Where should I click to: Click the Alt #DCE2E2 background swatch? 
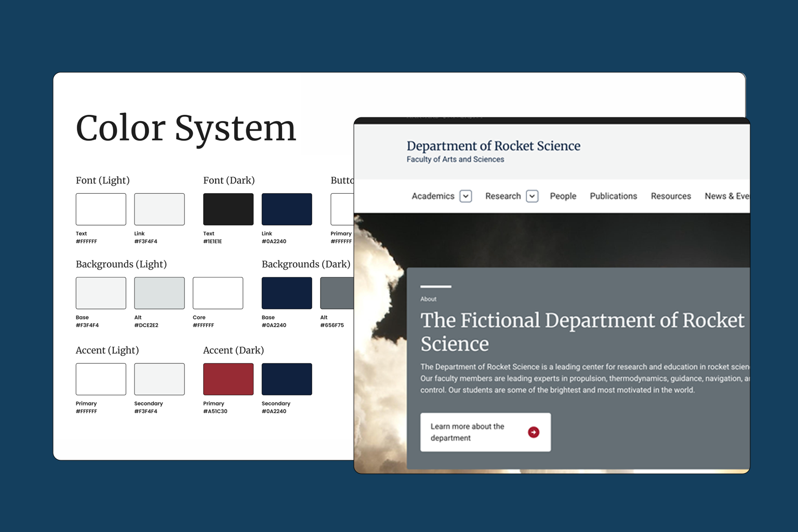click(x=159, y=292)
